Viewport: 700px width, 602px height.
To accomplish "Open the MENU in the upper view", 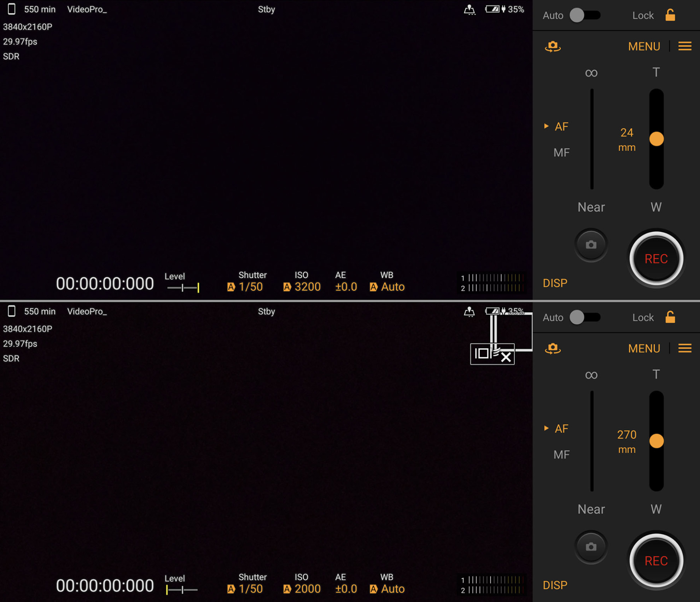I will [644, 46].
